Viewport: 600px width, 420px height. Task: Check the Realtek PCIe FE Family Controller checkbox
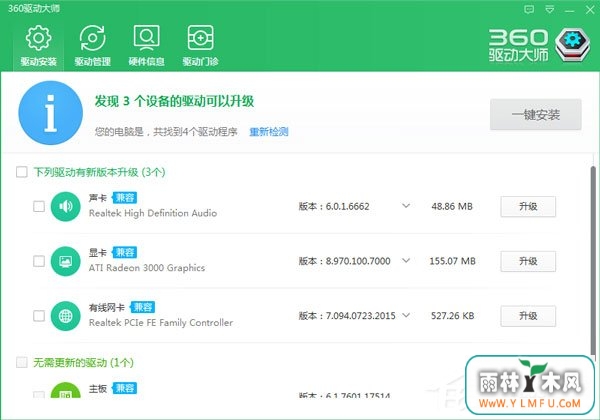[39, 316]
